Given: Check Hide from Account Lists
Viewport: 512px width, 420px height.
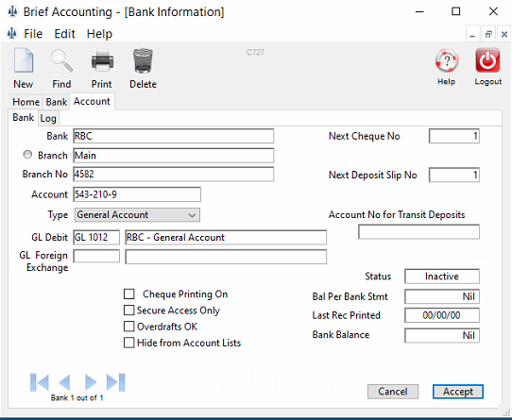Looking at the screenshot, I should (129, 343).
